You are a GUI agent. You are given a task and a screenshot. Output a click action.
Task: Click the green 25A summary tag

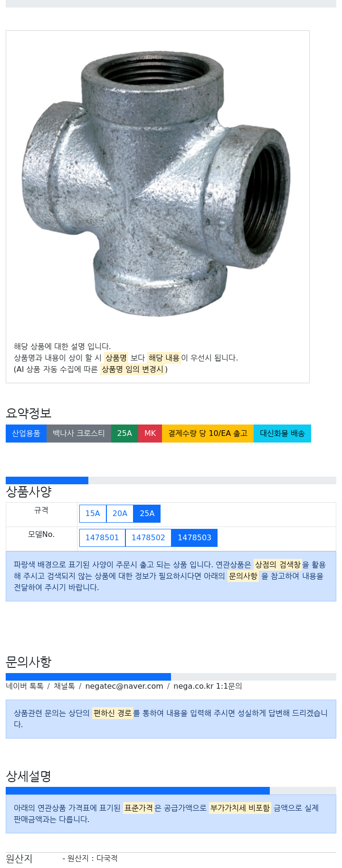(x=124, y=434)
